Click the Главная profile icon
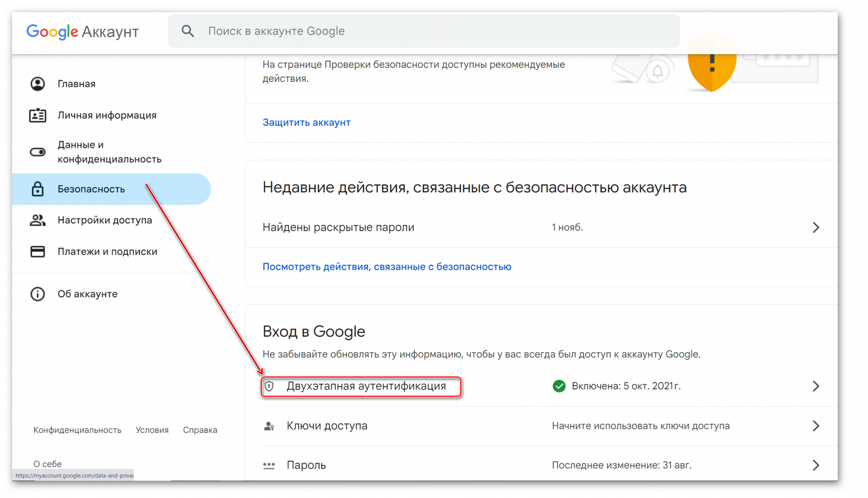868x498 pixels. coord(38,84)
